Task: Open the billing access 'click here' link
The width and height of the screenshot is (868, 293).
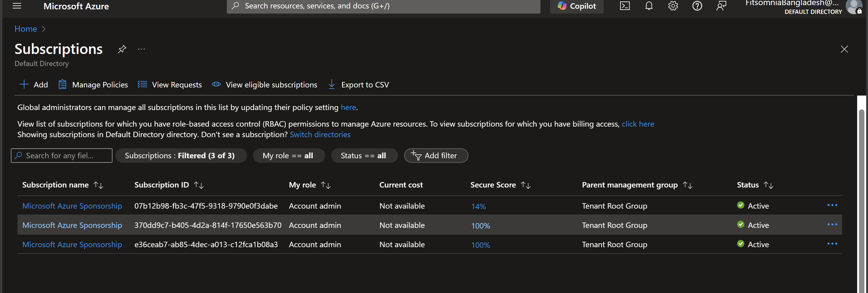Action: 638,124
